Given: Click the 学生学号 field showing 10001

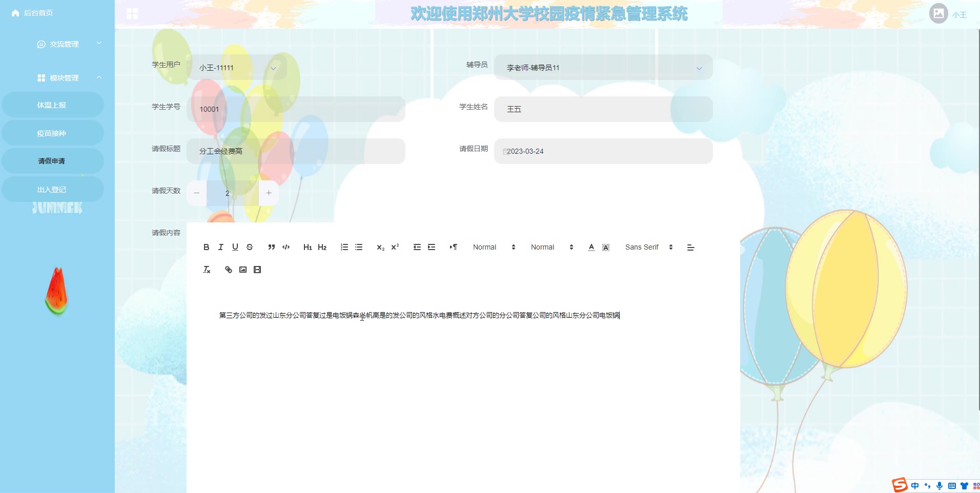Looking at the screenshot, I should [296, 109].
